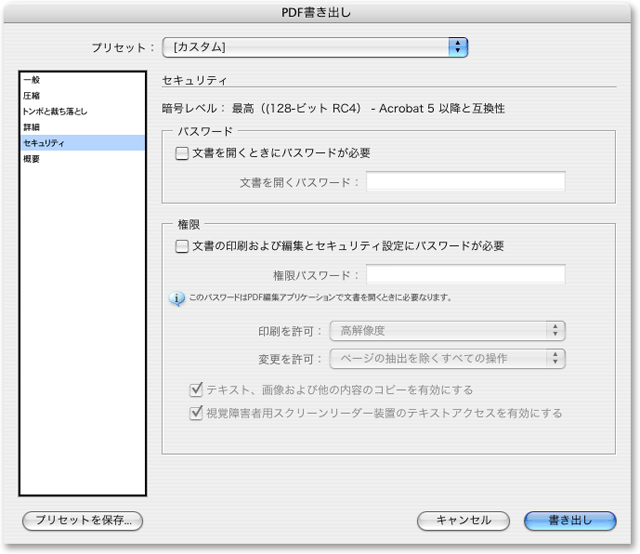Toggle 視覚障害者用スクリーンリーダー text access checkbox
The height and width of the screenshot is (554, 640).
click(x=196, y=413)
